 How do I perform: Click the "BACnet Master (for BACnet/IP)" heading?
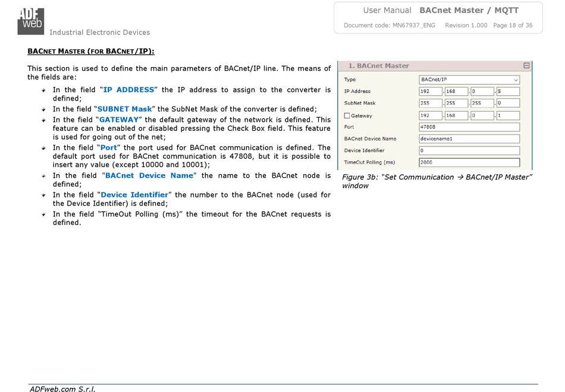91,51
